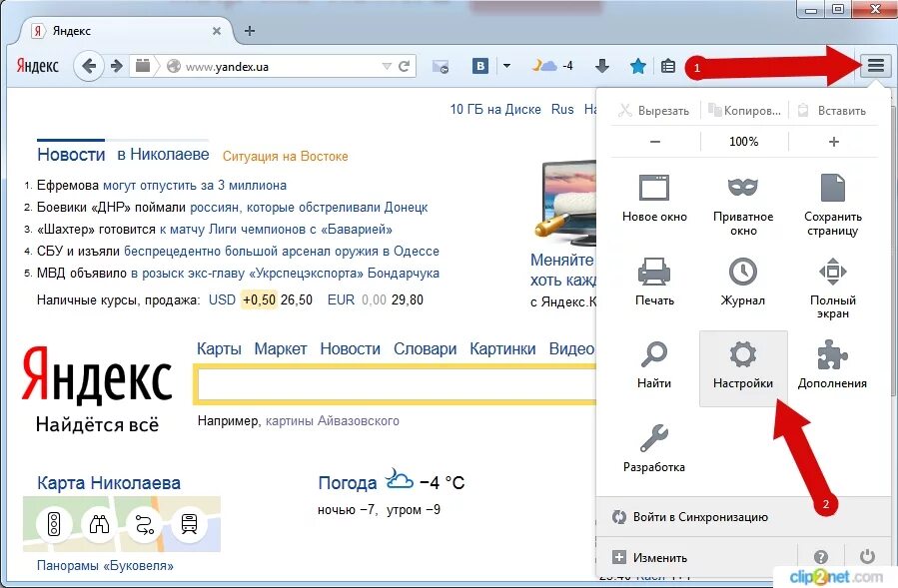
Task: Click the Yandex logo in toolbar
Action: (x=37, y=66)
